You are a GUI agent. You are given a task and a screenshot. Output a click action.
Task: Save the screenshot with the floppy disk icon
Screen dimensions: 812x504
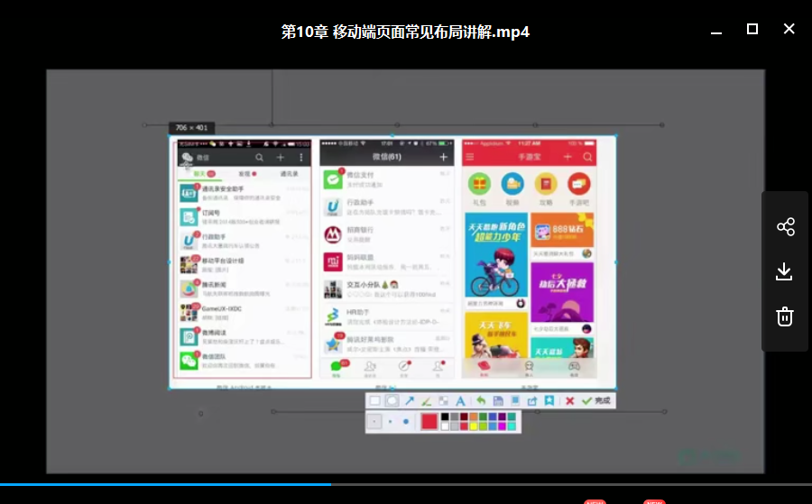[498, 401]
